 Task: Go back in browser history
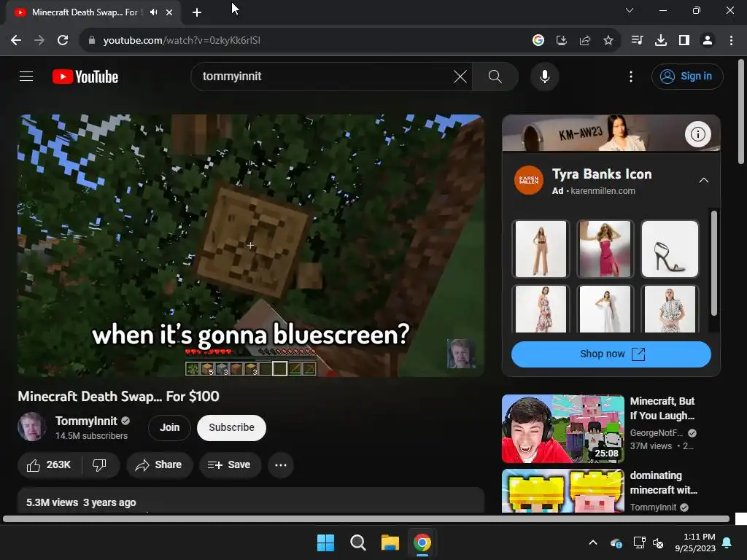pos(16,40)
